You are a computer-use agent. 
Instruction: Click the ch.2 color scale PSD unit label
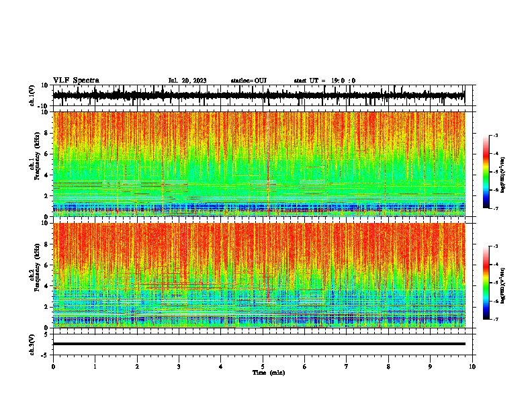coord(503,285)
